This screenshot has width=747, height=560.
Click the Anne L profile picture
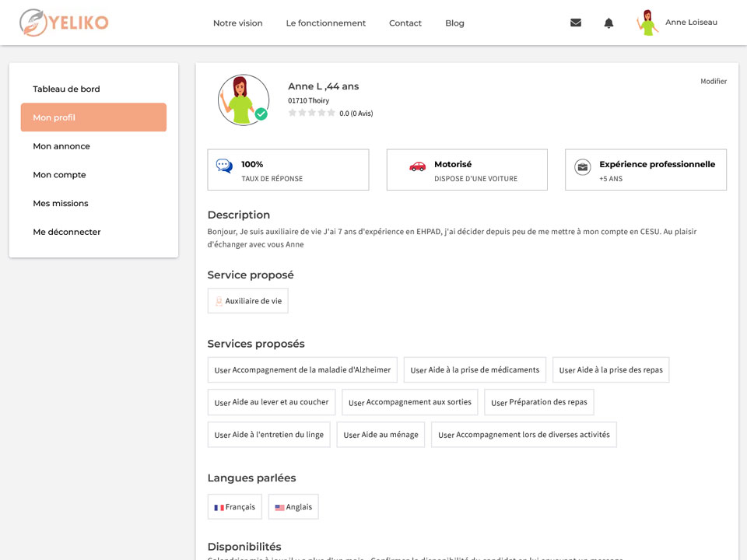click(x=244, y=100)
